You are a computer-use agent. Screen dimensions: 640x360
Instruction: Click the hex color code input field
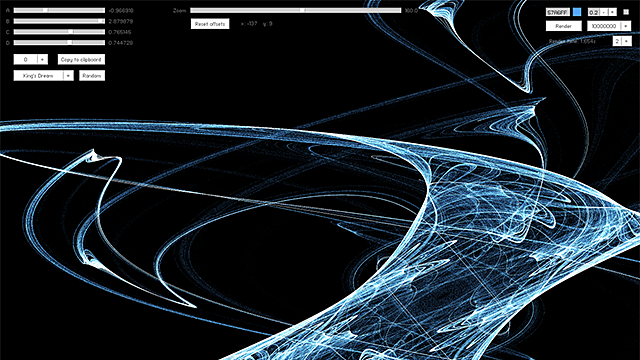(x=558, y=12)
